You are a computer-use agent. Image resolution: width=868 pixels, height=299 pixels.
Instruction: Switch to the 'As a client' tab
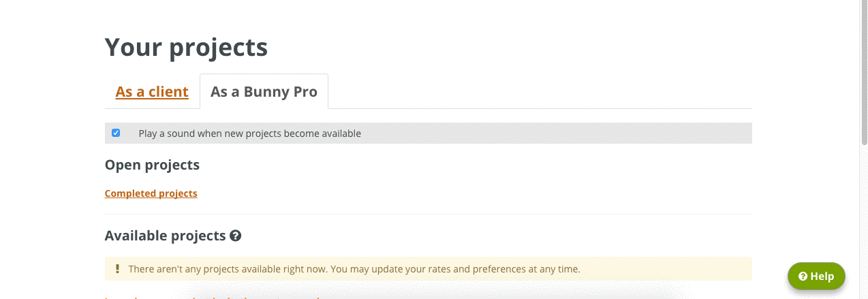(x=152, y=92)
